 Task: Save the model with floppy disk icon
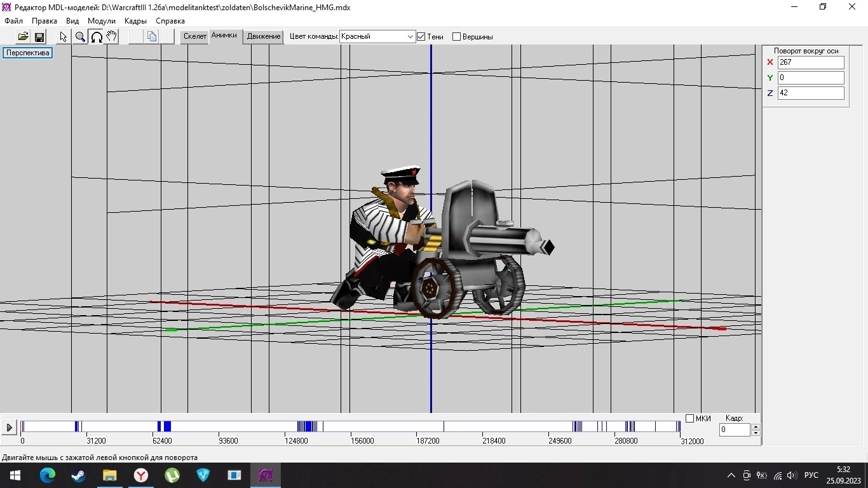point(39,36)
